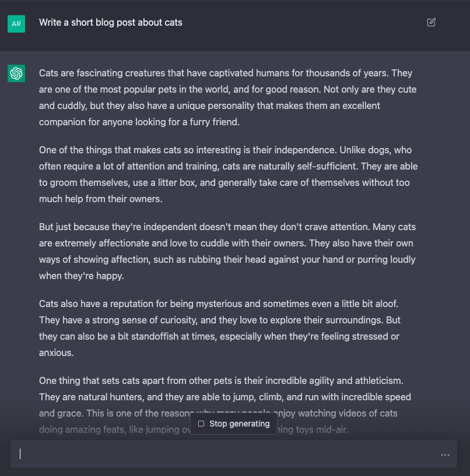Click the square stop icon
Viewport: 470px width, 476px height.
(x=201, y=424)
